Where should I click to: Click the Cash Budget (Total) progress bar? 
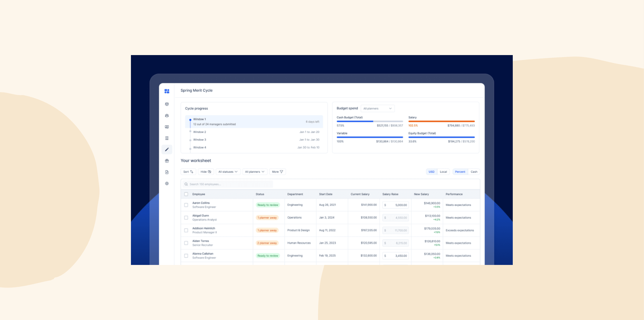click(370, 121)
